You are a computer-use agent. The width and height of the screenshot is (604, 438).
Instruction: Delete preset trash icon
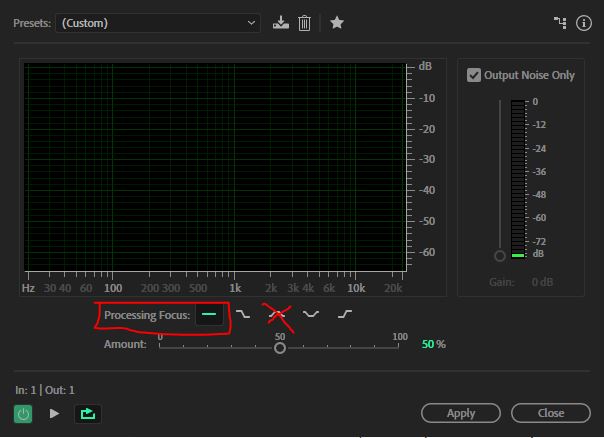304,23
